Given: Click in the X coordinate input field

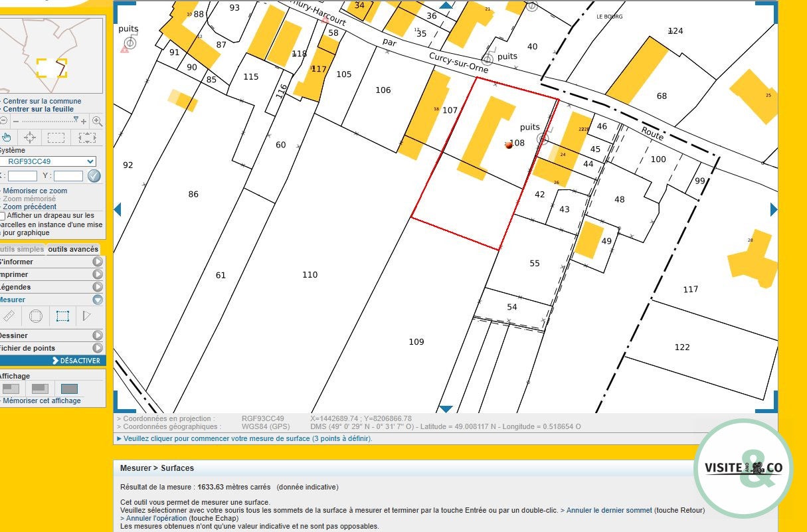Looking at the screenshot, I should [x=22, y=176].
